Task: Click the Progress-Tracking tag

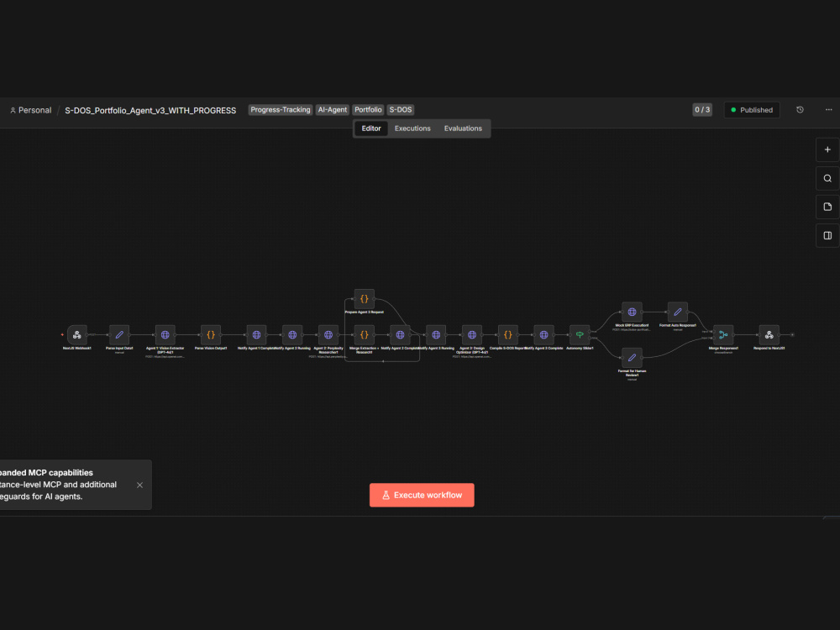Action: pyautogui.click(x=281, y=110)
